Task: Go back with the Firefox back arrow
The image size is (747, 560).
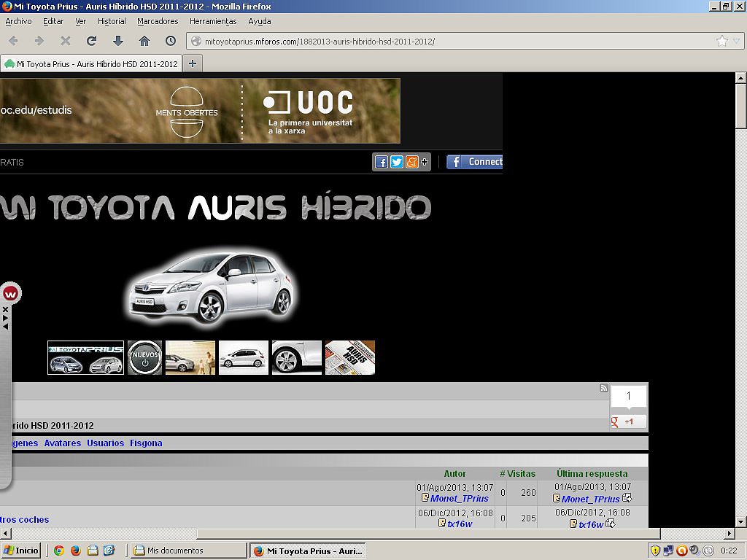Action: 13,41
